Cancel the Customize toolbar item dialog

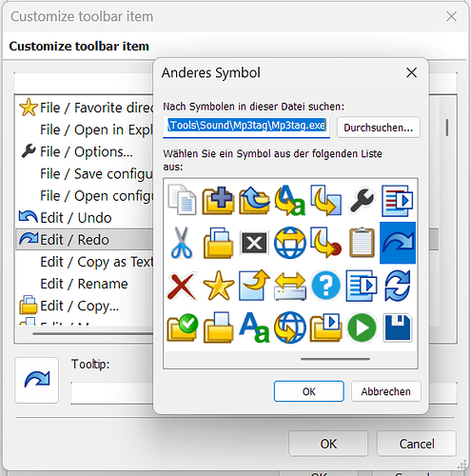(x=417, y=444)
